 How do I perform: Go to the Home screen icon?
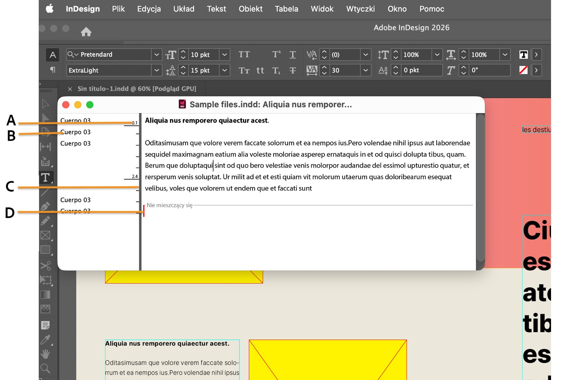[86, 32]
